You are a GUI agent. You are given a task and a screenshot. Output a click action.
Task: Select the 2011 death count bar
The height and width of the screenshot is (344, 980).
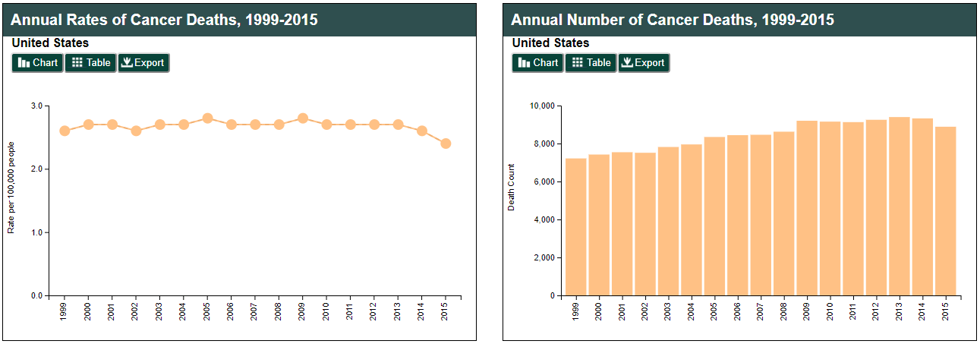click(x=853, y=210)
